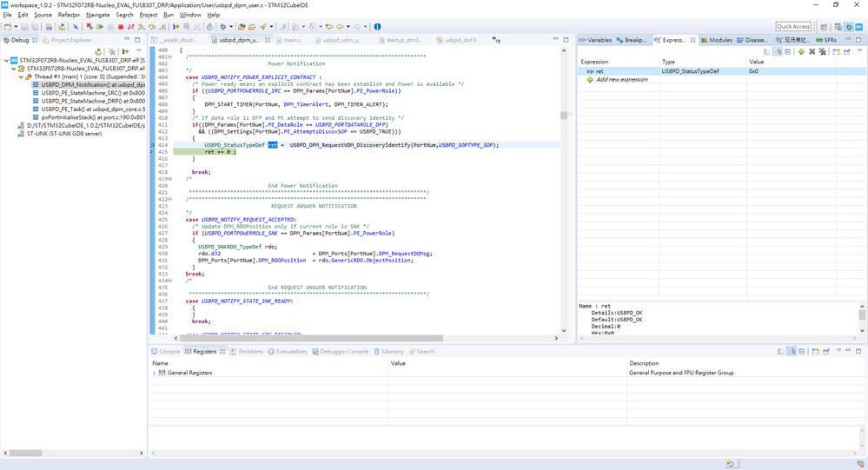Click the Step Over toolbar icon

coord(152,27)
